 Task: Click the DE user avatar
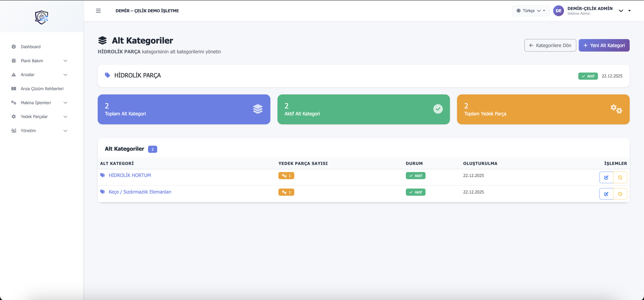pos(558,11)
